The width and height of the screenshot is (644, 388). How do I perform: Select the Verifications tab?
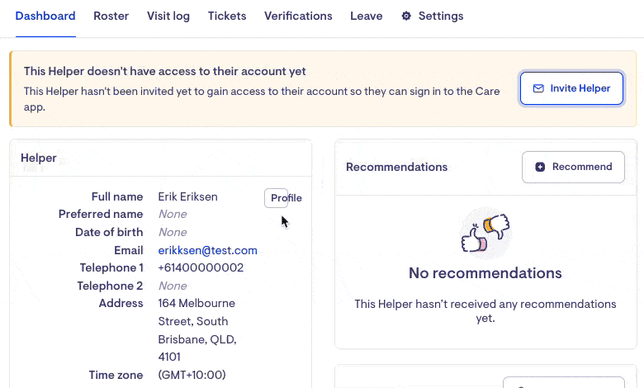coord(298,16)
